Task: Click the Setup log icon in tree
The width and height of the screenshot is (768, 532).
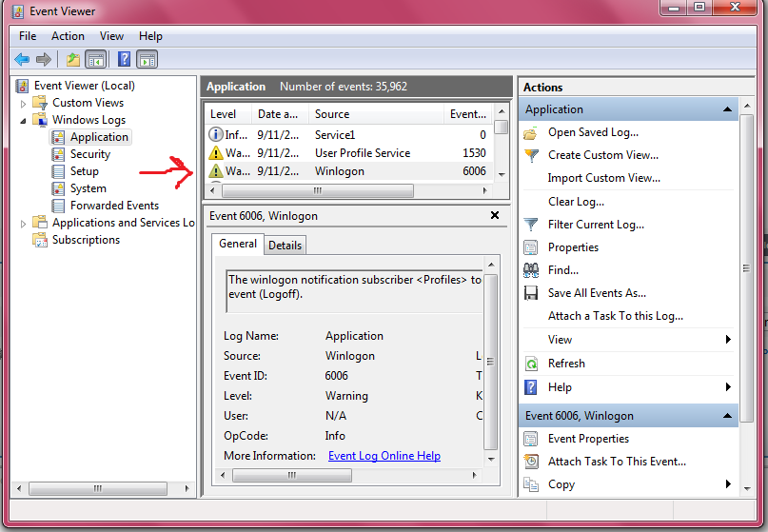Action: pyautogui.click(x=58, y=171)
